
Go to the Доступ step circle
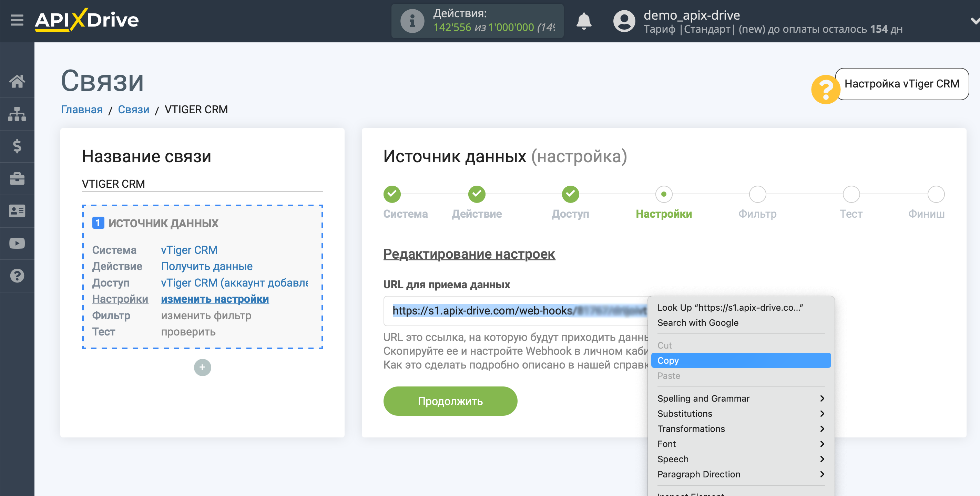pos(570,194)
